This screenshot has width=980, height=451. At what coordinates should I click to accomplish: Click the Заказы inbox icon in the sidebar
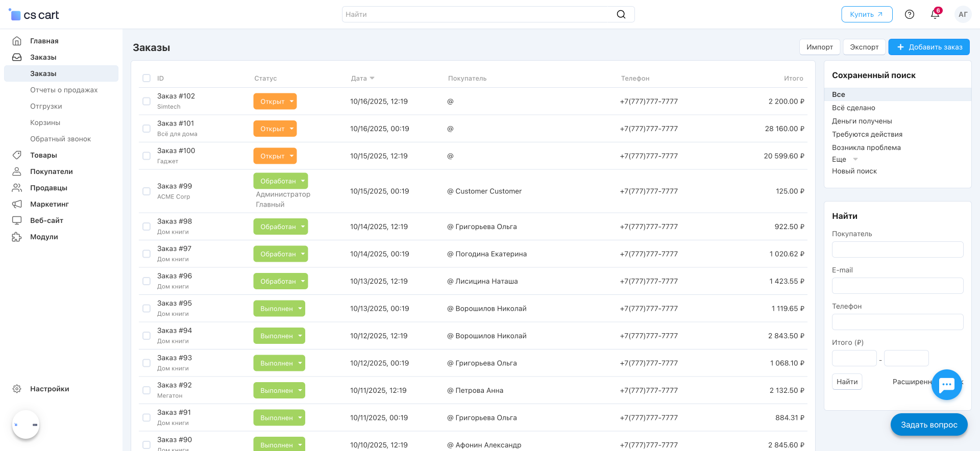[17, 57]
